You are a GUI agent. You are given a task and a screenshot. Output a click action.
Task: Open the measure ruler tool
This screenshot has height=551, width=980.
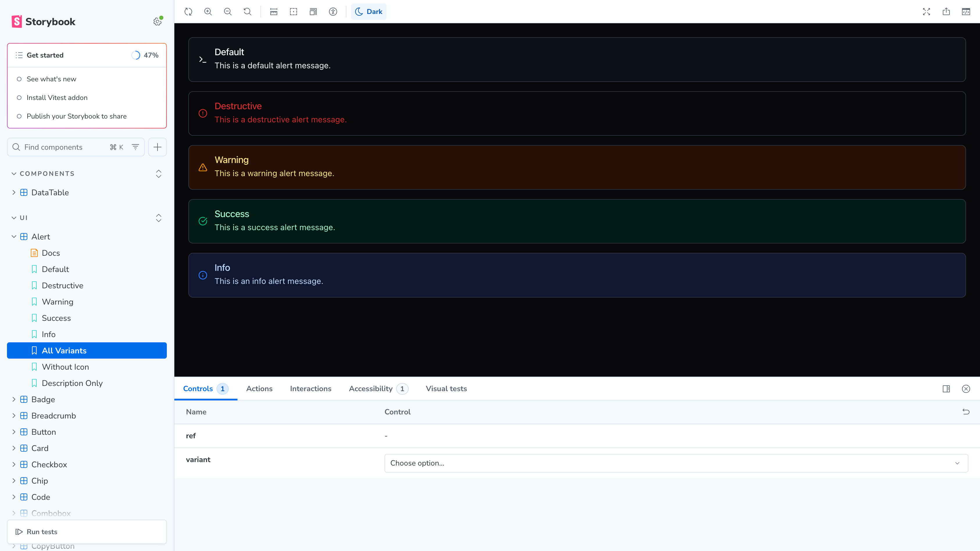point(273,11)
